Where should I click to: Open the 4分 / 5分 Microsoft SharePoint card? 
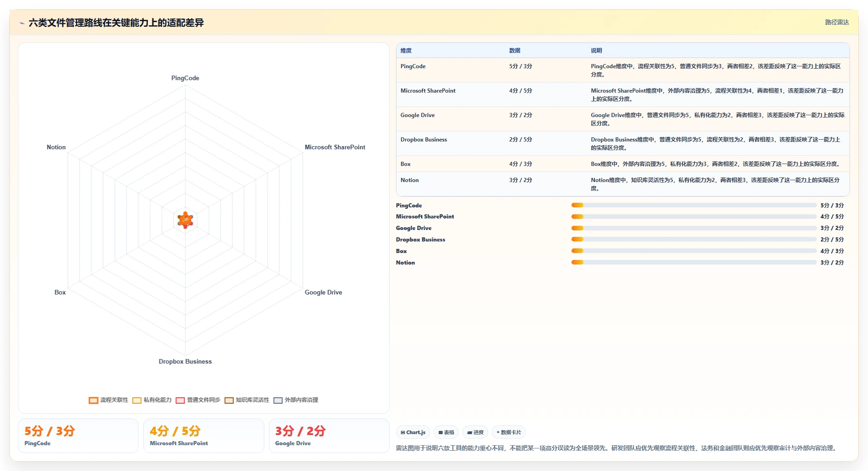coord(204,436)
